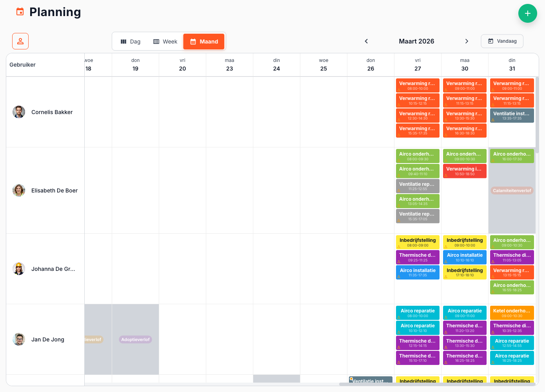The height and width of the screenshot is (392, 545).
Task: Switch to the Maand tab
Action: [203, 41]
